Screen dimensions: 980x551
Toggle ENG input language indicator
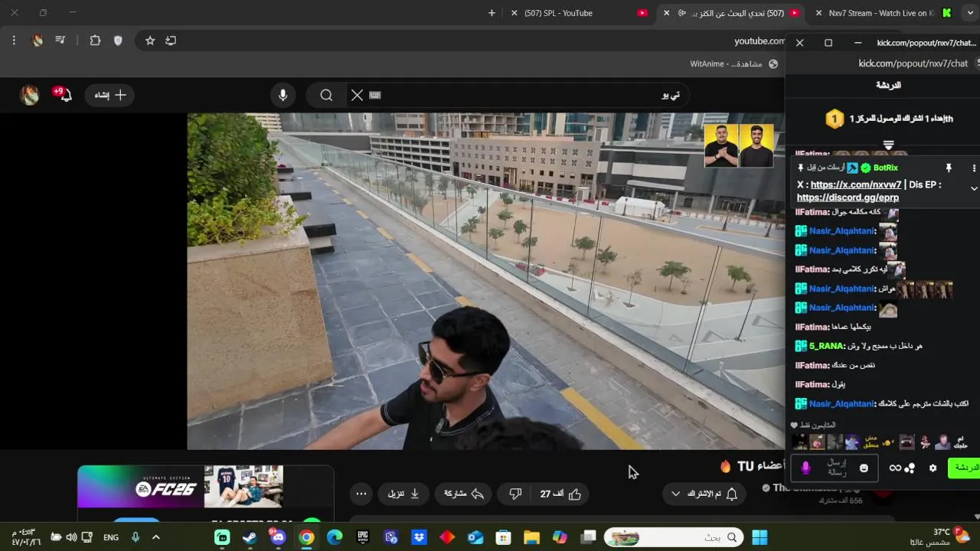[111, 537]
